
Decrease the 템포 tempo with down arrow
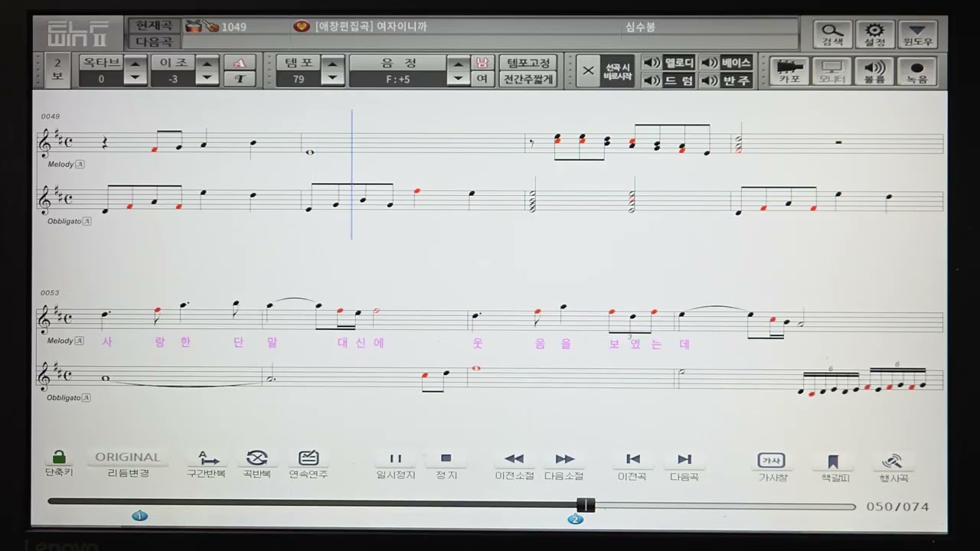tap(332, 78)
